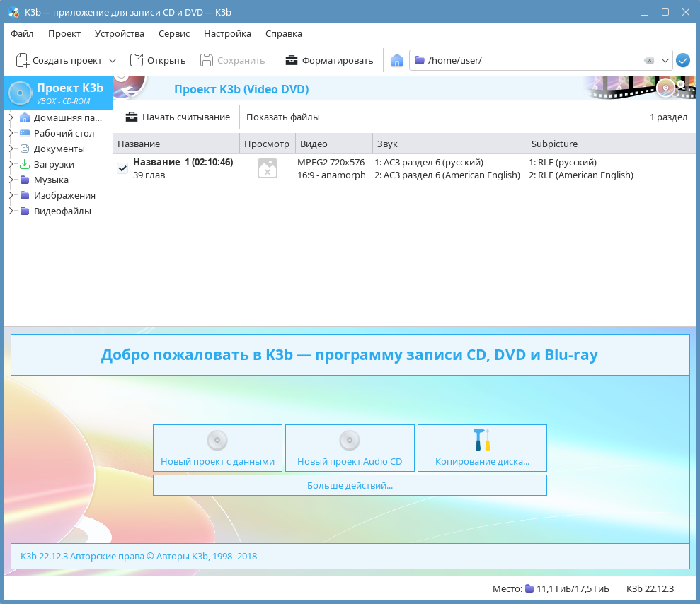Open the Сервис menu
The height and width of the screenshot is (604, 700).
click(174, 33)
